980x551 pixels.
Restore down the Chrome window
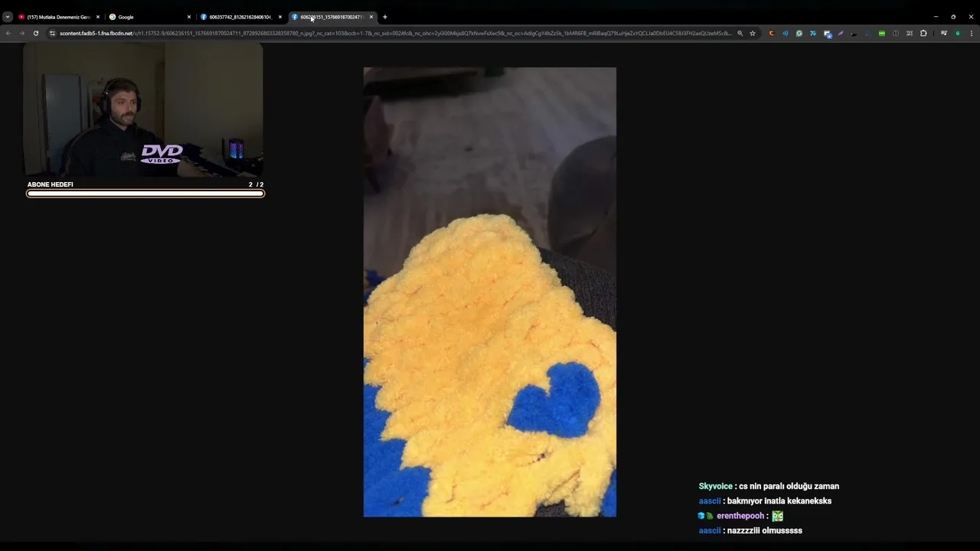point(953,17)
